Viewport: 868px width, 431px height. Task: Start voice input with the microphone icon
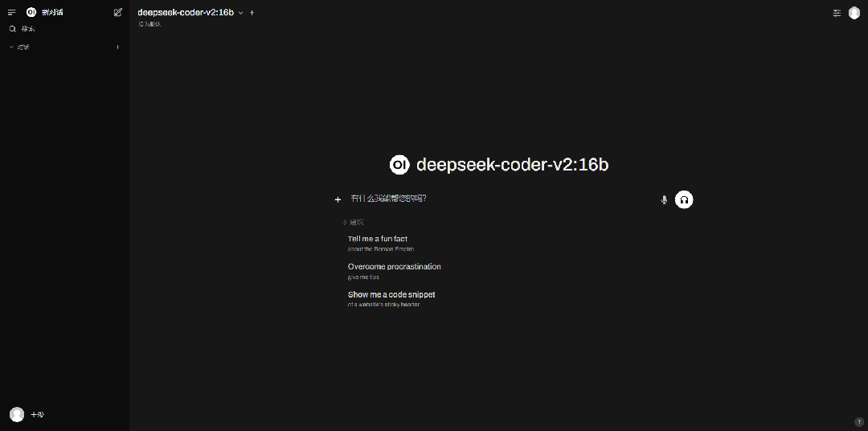click(664, 199)
